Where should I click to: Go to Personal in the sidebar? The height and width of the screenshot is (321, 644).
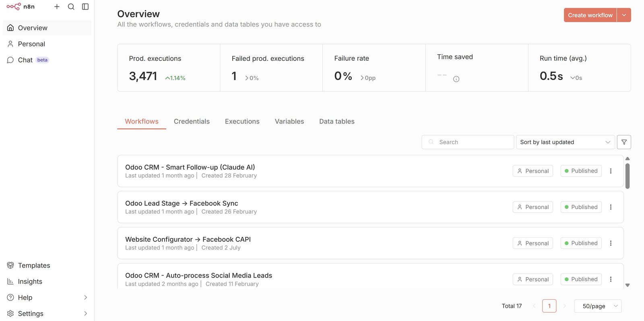(x=47, y=44)
